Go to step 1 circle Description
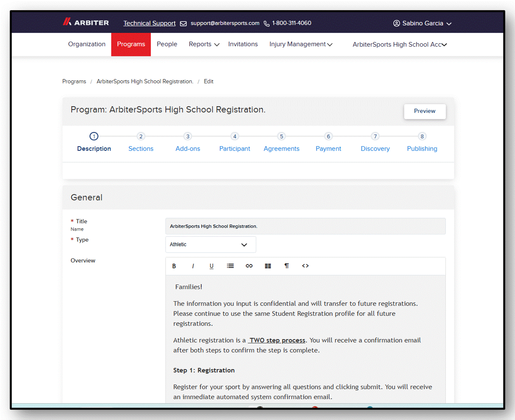The width and height of the screenshot is (515, 420). click(94, 136)
